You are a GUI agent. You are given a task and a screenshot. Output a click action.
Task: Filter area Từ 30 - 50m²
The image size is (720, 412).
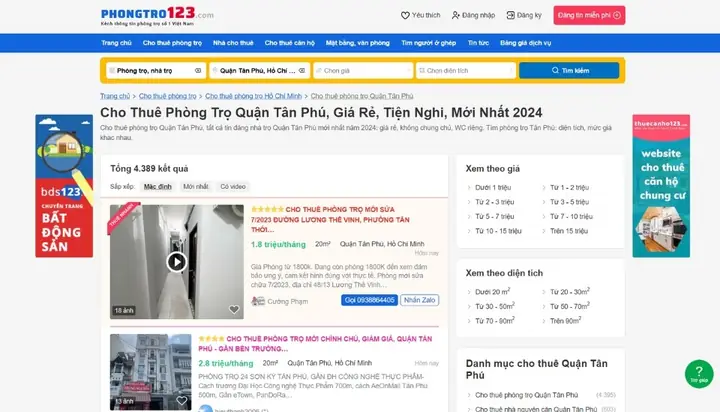[x=494, y=306]
